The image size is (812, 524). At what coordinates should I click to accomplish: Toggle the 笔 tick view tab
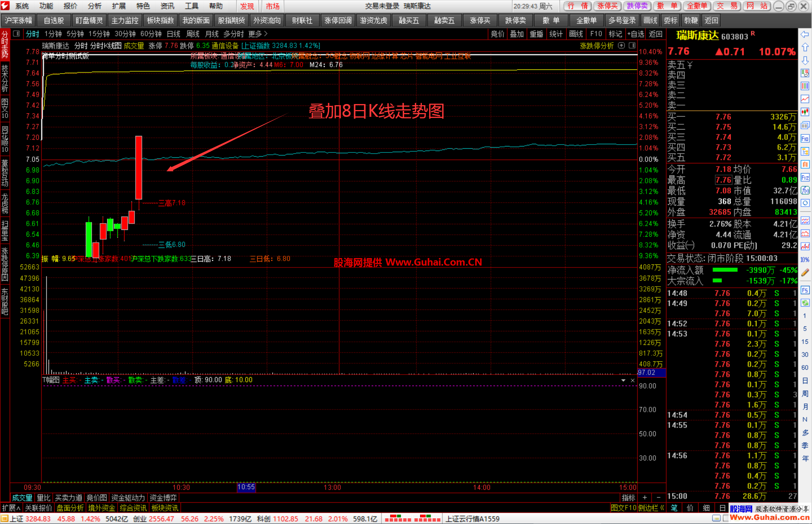click(674, 508)
